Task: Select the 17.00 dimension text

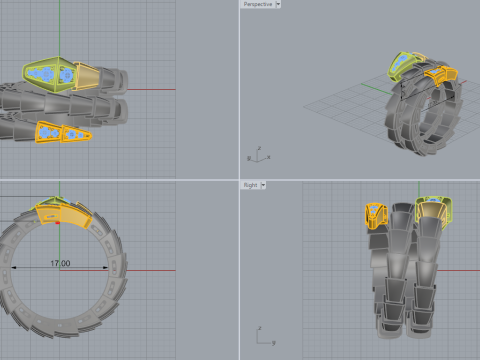Action: click(60, 263)
